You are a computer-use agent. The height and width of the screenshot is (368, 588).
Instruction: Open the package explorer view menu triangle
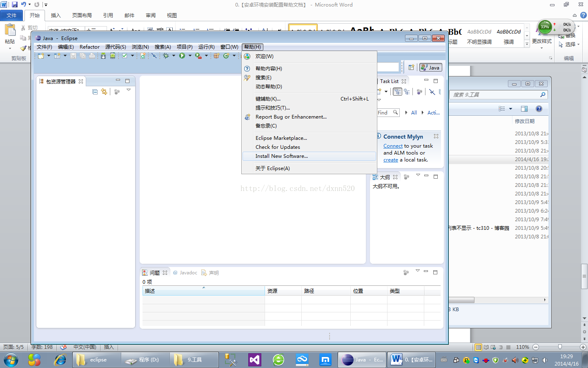[x=129, y=90]
